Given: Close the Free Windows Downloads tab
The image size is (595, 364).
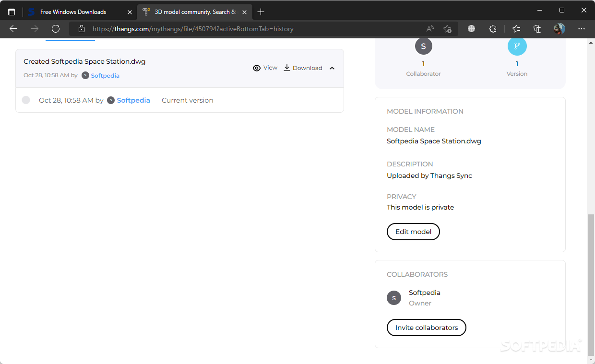Looking at the screenshot, I should coord(130,12).
